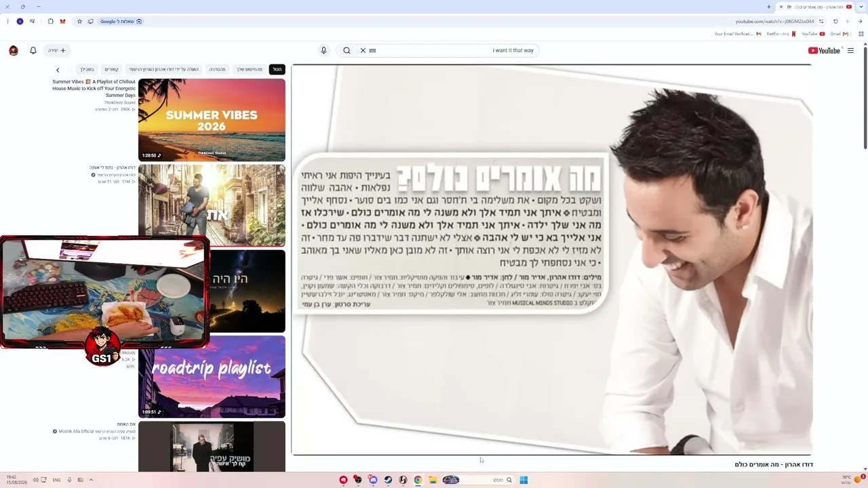Start voice search with the microphone icon
The width and height of the screenshot is (868, 488).
[323, 50]
